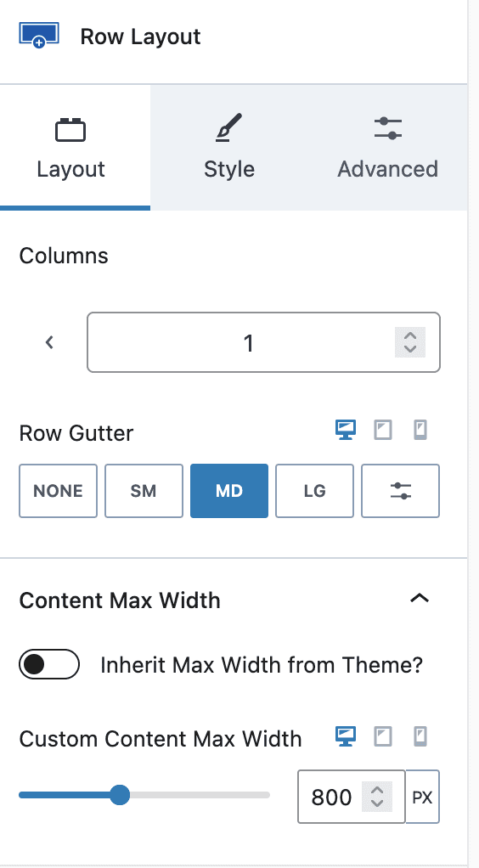
Task: Choose LG row gutter option
Action: click(x=314, y=491)
